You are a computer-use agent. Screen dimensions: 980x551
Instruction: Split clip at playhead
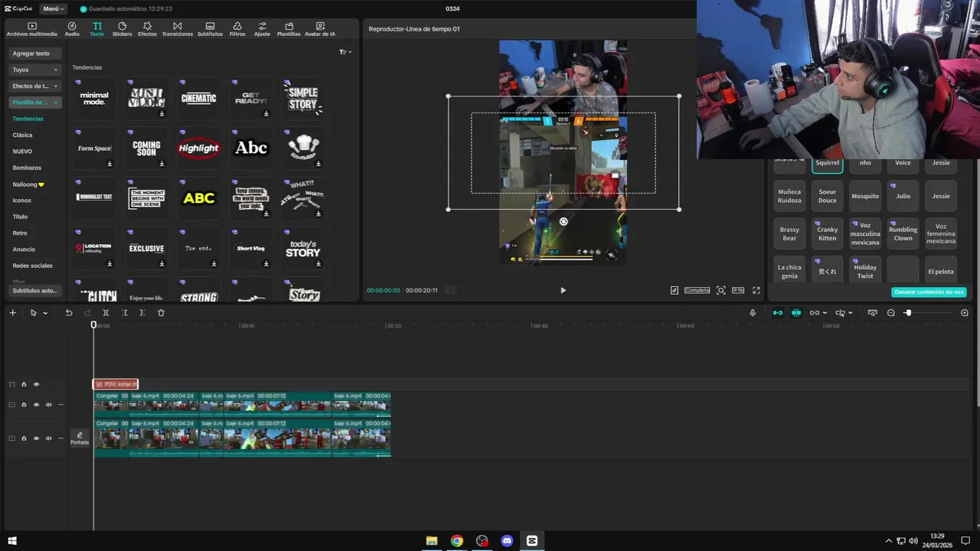pyautogui.click(x=106, y=313)
